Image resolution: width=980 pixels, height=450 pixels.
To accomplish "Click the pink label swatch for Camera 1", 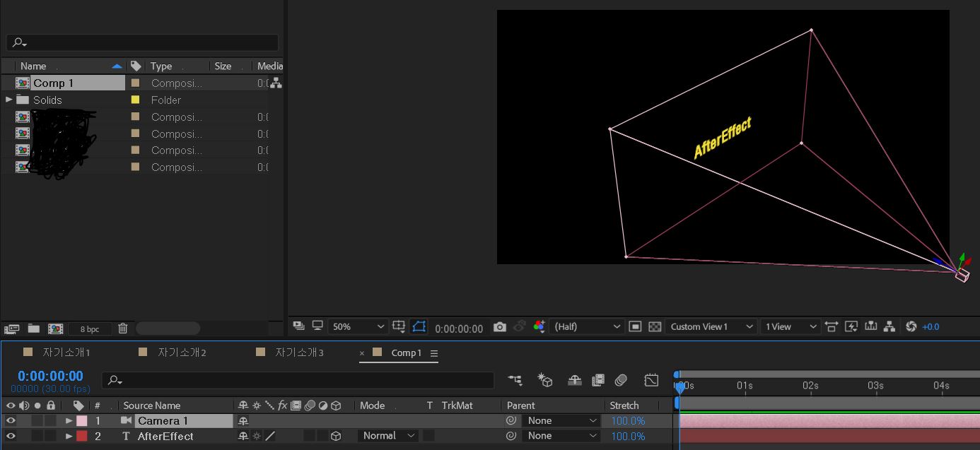I will point(82,421).
